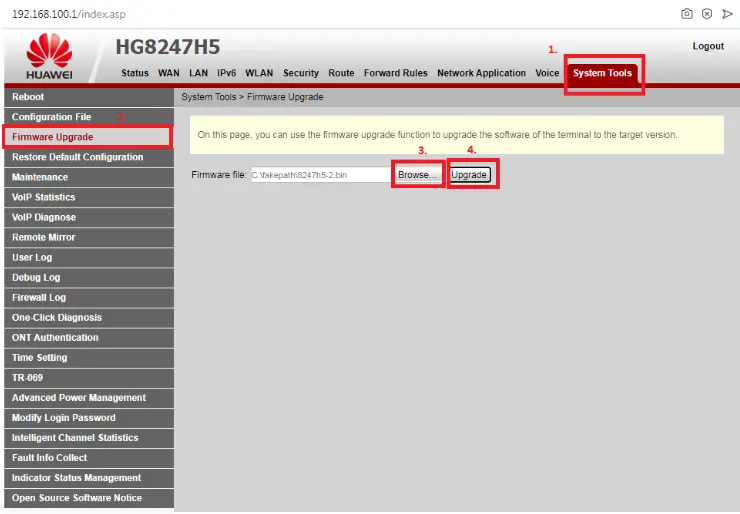Screen dimensions: 740x514
Task: Click the 'System Tools > Firmware Upgrade' breadcrumb text
Action: click(252, 97)
